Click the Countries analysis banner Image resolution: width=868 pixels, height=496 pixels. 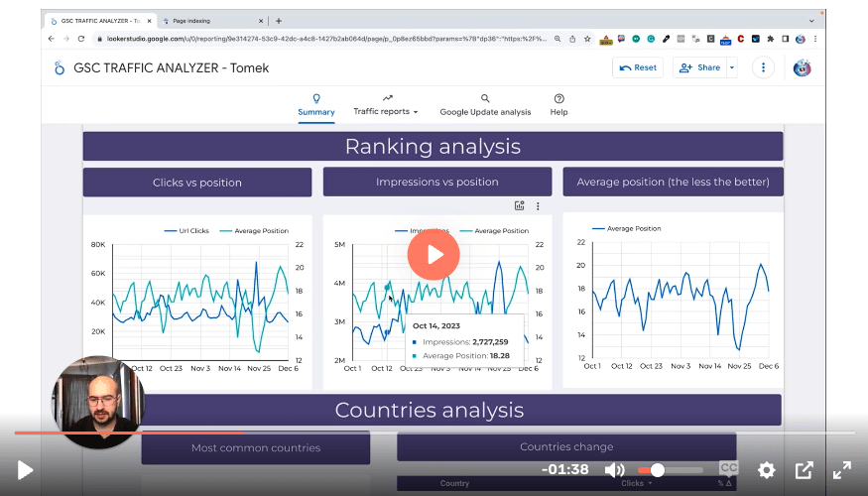click(x=430, y=410)
